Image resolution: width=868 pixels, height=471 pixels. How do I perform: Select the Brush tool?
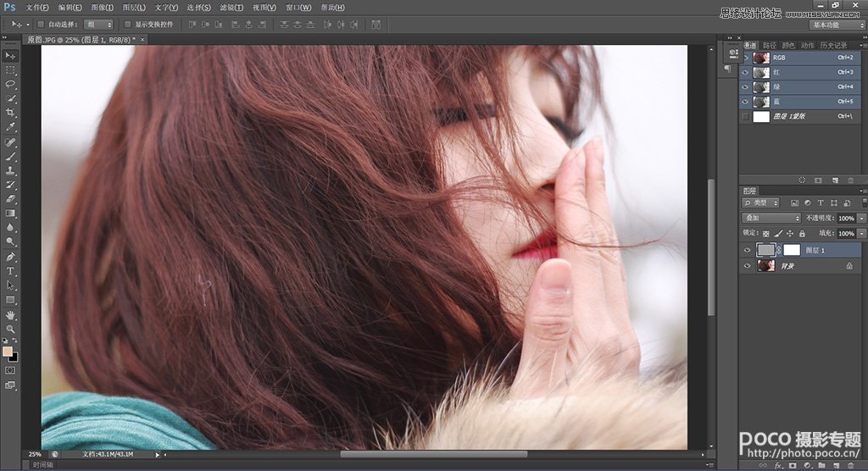tap(10, 157)
